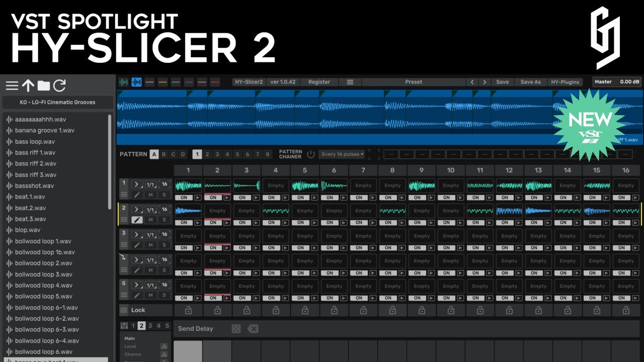Select the blue highlighted waveform view icon
The image size is (644, 362).
coord(136,82)
